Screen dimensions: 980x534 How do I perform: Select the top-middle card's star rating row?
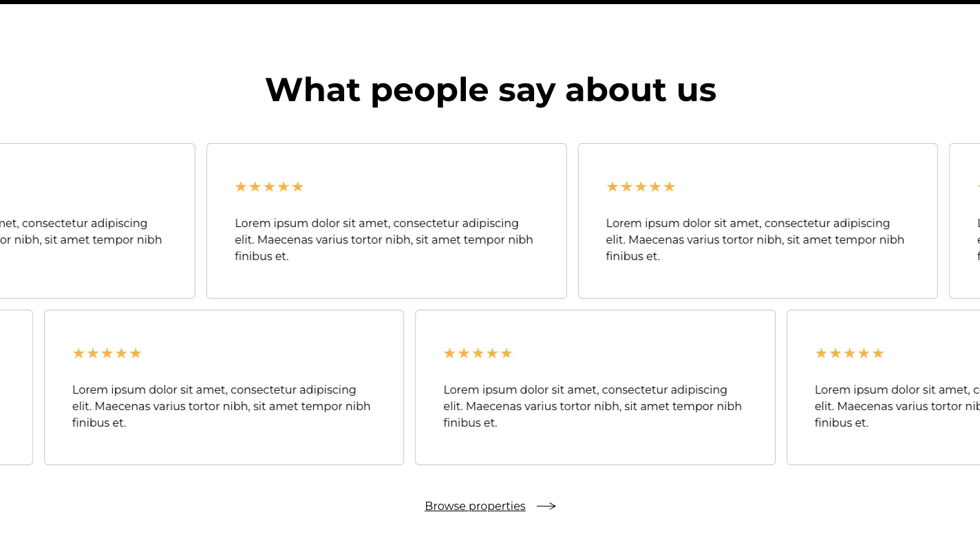[x=269, y=186]
